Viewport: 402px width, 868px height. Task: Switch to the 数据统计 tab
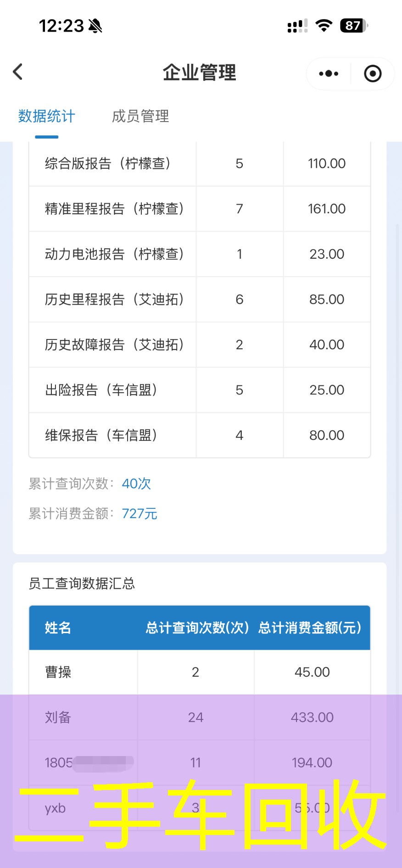point(47,117)
